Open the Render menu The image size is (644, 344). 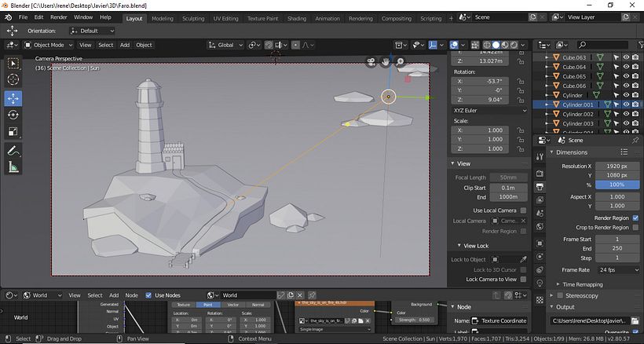pos(59,16)
